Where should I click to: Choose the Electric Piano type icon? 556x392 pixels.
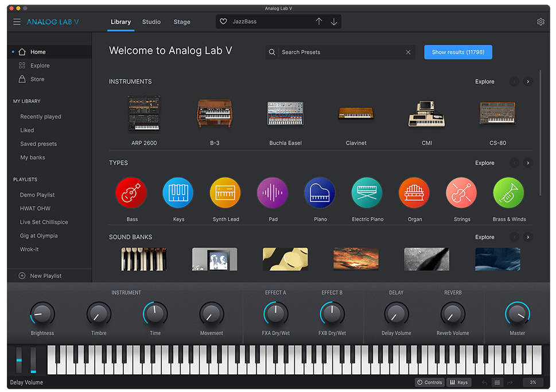click(367, 193)
